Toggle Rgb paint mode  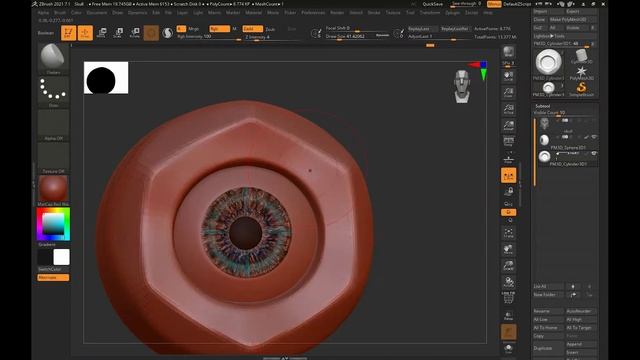(x=220, y=29)
